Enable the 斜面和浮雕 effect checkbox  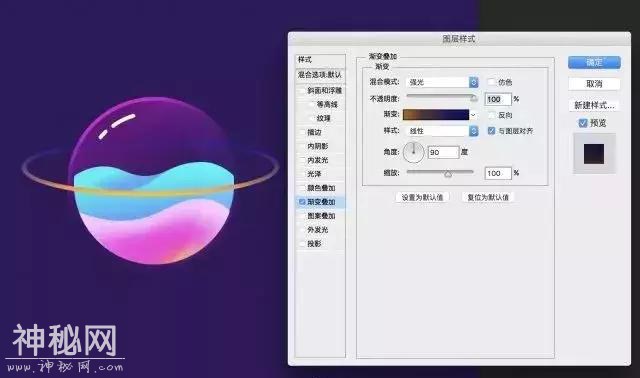tap(302, 91)
